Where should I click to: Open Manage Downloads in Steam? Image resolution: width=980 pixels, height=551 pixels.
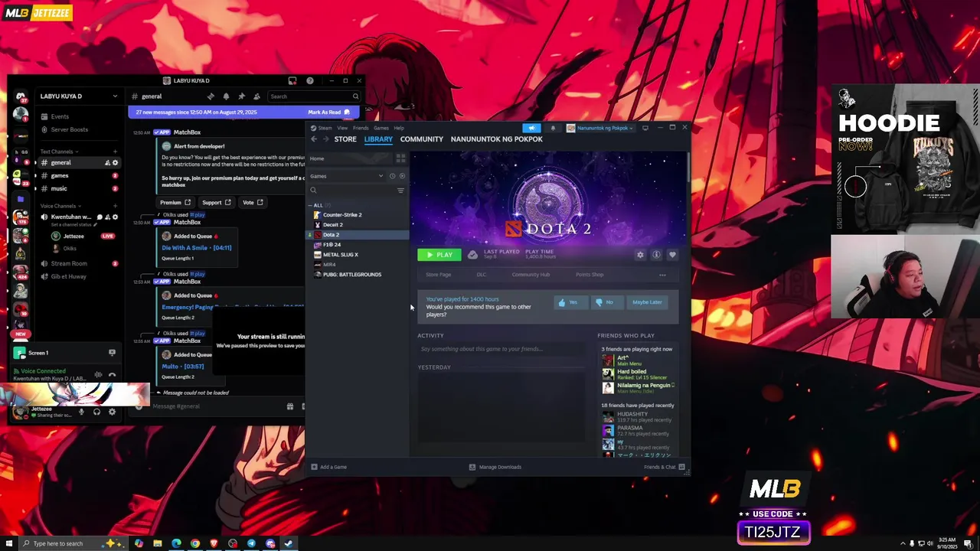495,467
